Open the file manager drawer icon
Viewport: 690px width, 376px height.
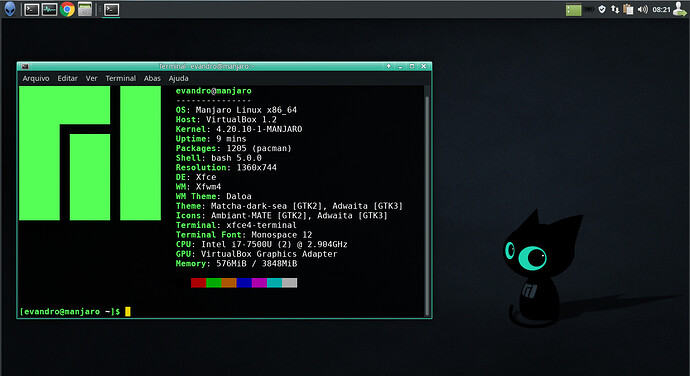click(x=85, y=9)
